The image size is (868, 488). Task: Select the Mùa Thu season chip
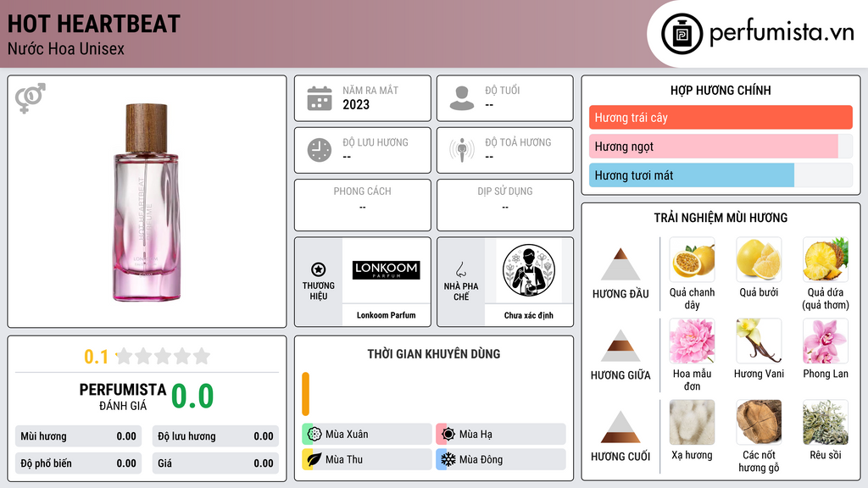tap(367, 459)
